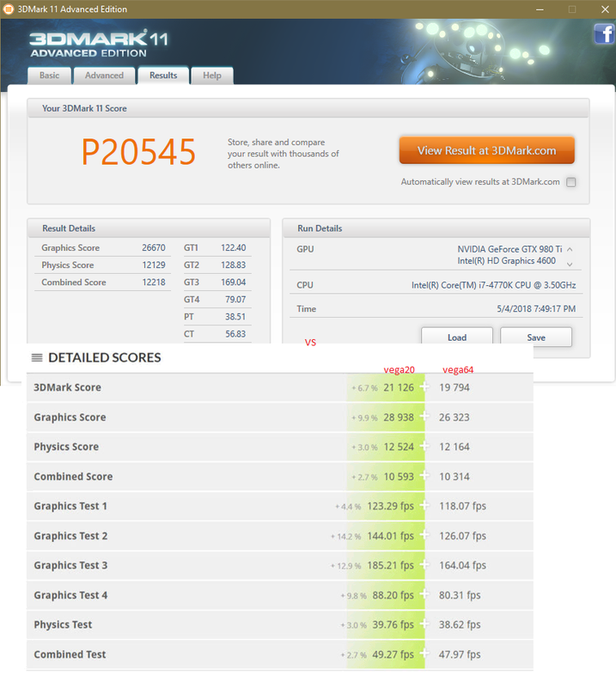Click the plus icon in Graphics Test 1 row
This screenshot has height=687, width=616.
click(x=424, y=506)
